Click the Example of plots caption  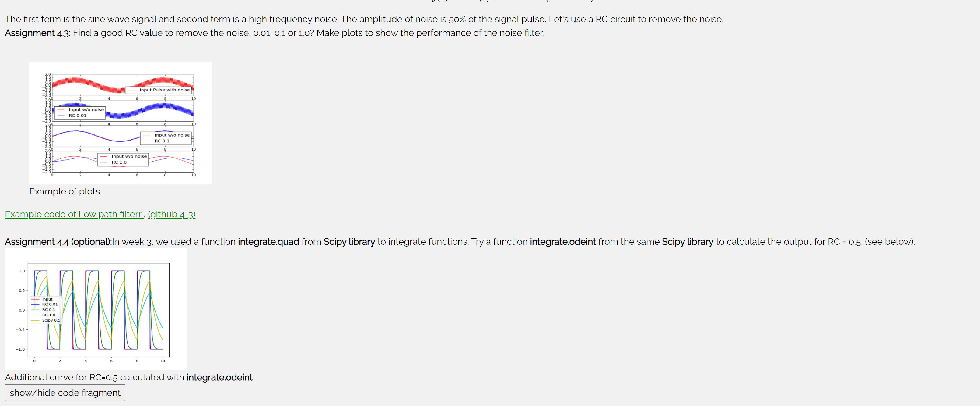pos(65,191)
